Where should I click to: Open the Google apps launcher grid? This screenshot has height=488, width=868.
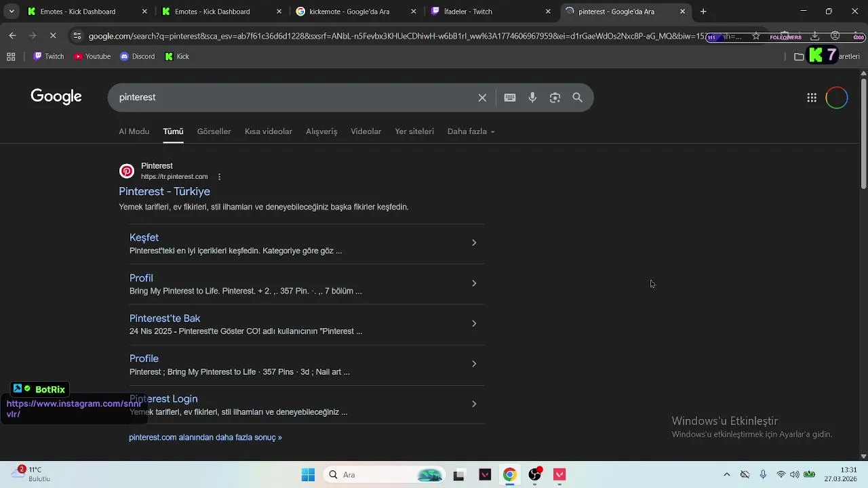tap(812, 98)
